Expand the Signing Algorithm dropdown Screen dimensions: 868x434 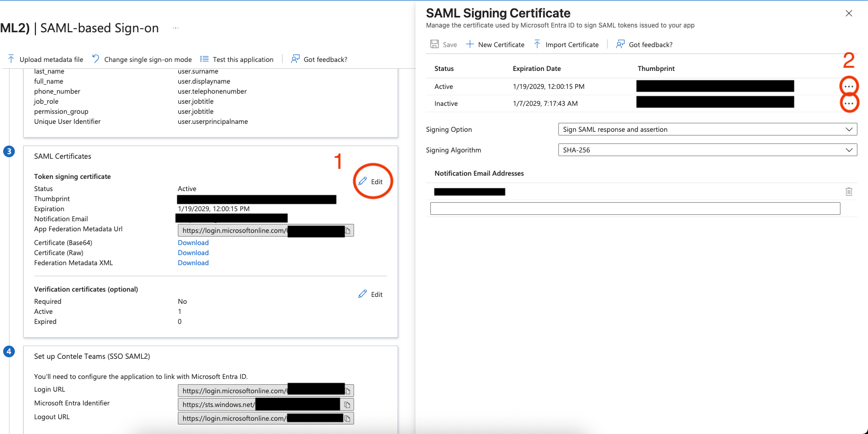[x=707, y=150]
